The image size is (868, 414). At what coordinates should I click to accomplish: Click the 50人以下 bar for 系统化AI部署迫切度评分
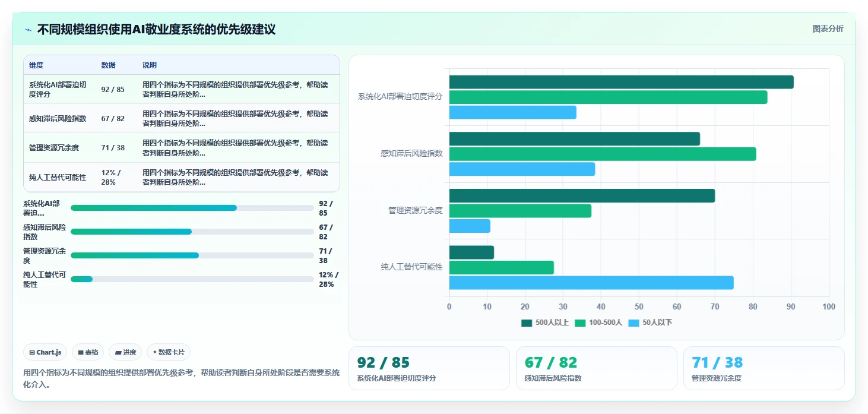tap(512, 112)
